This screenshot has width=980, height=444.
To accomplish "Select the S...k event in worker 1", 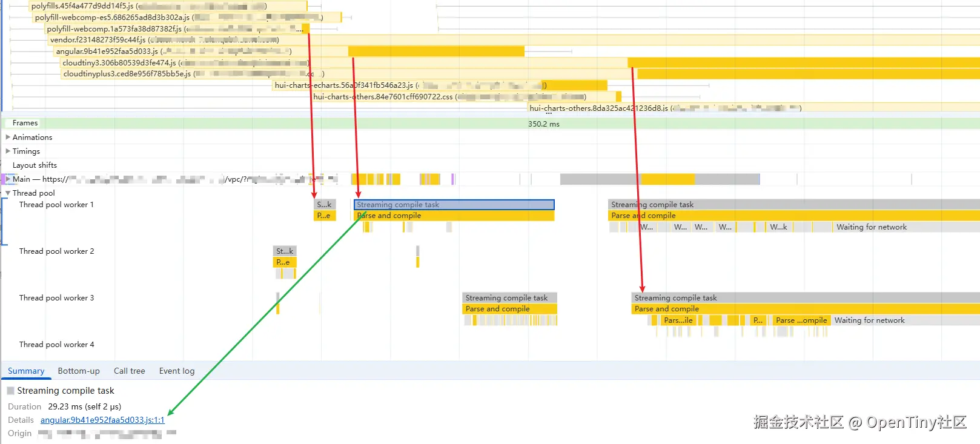I will (325, 205).
